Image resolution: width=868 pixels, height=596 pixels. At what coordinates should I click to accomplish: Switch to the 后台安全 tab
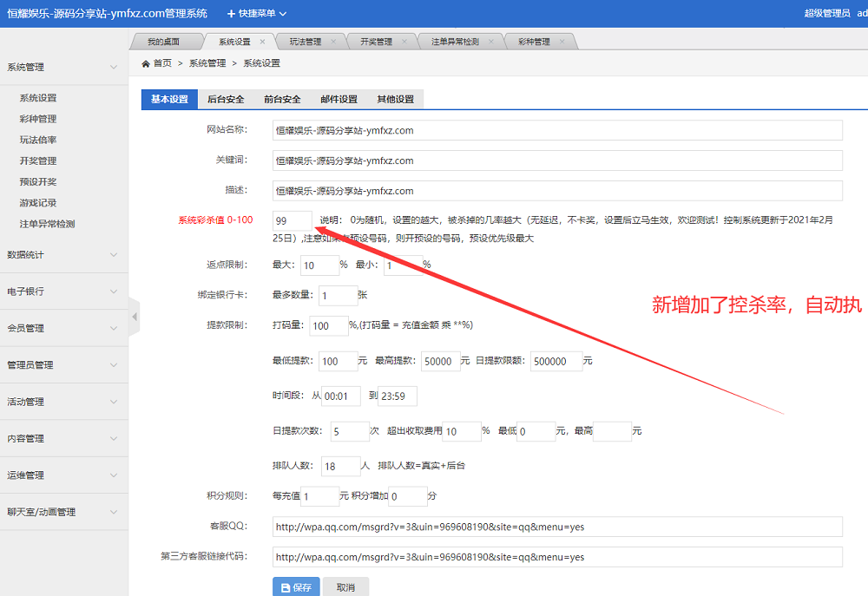tap(226, 99)
